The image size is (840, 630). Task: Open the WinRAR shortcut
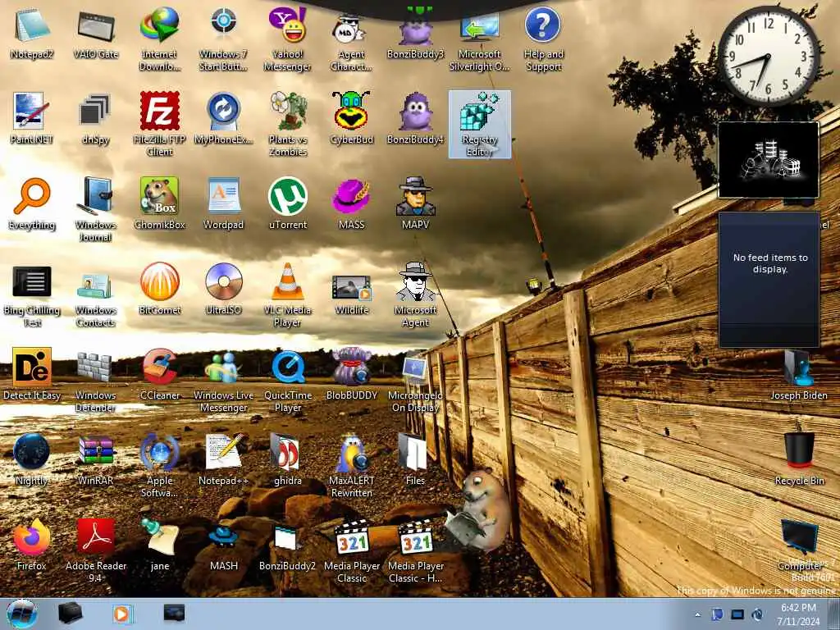pos(96,459)
